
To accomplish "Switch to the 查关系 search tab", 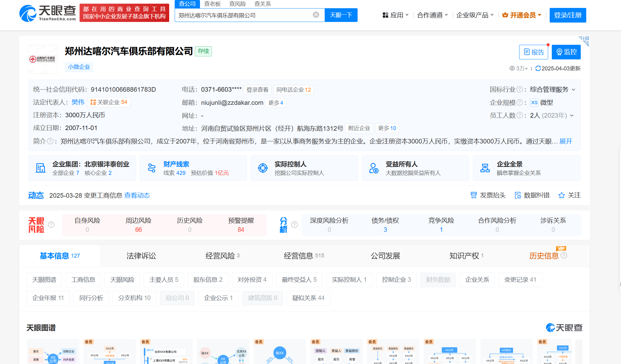I will 262,4.
